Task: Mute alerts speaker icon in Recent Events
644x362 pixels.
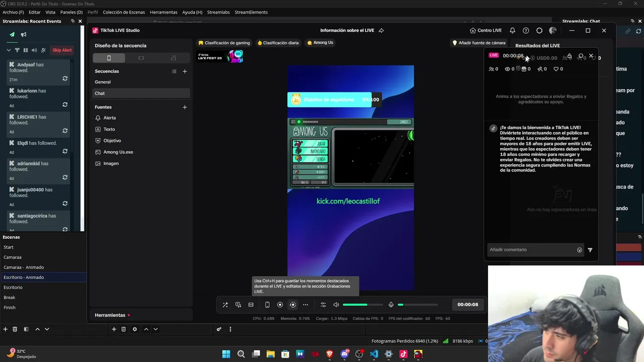Action: click(34, 50)
